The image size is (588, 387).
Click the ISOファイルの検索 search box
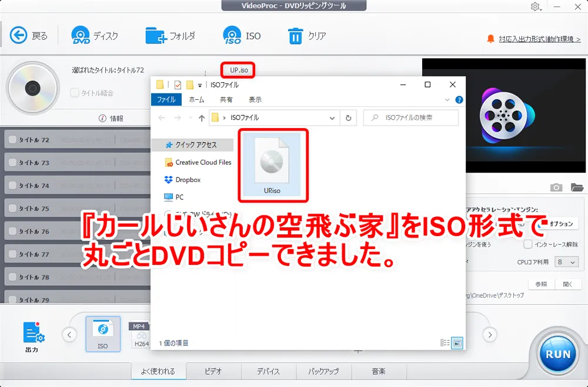click(411, 117)
